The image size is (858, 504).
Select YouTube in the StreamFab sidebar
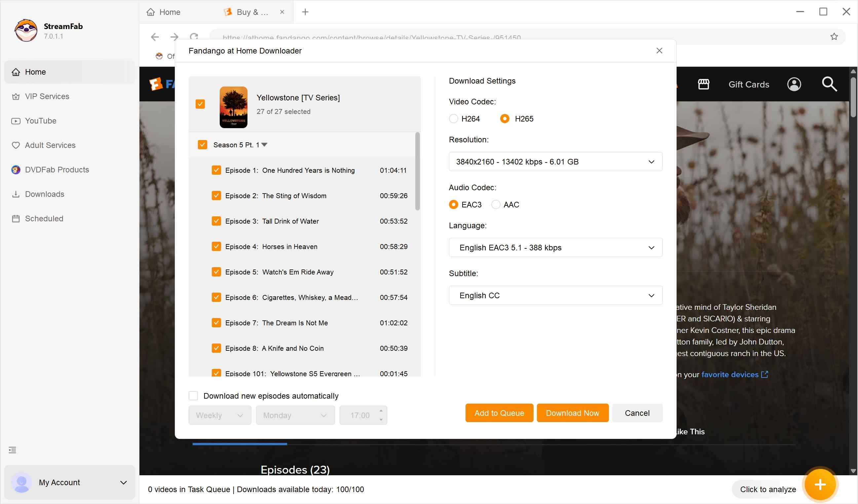tap(40, 121)
